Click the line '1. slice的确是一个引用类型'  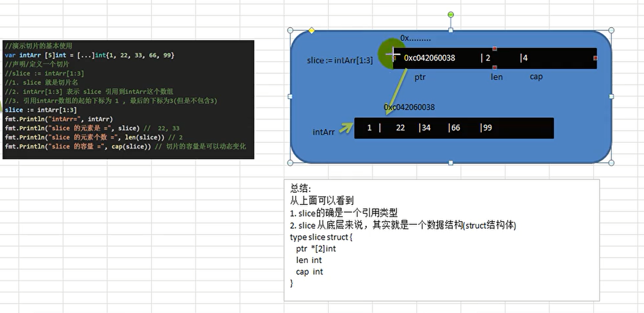[344, 213]
